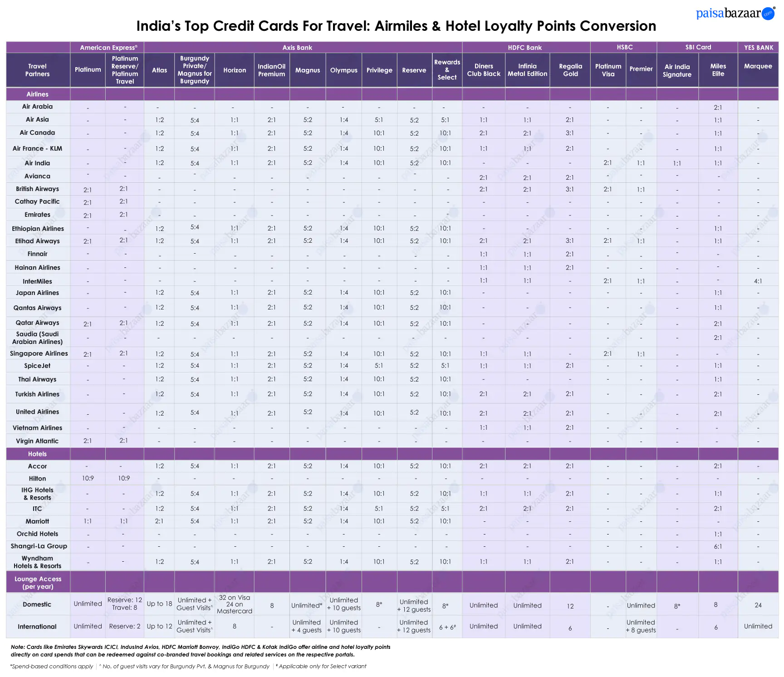Select the Marriott hotel row

point(38,521)
